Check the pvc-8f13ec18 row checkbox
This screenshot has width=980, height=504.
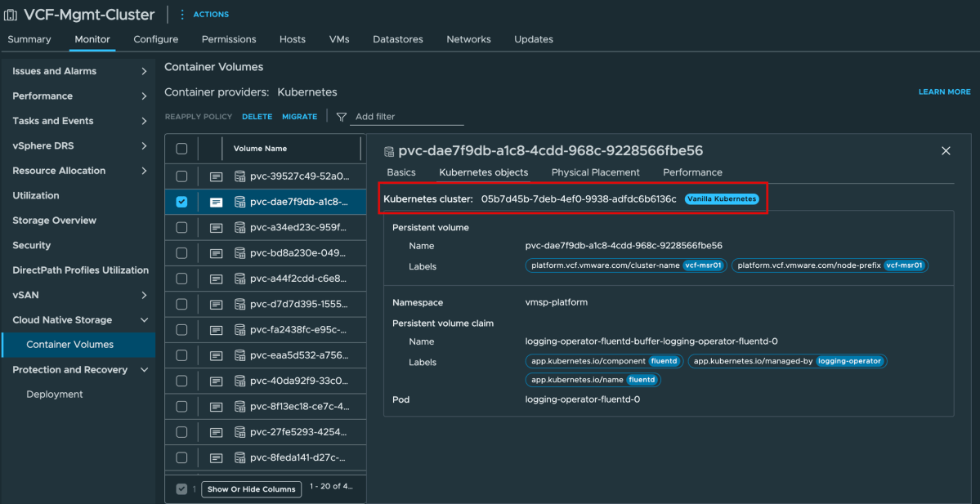click(x=182, y=407)
